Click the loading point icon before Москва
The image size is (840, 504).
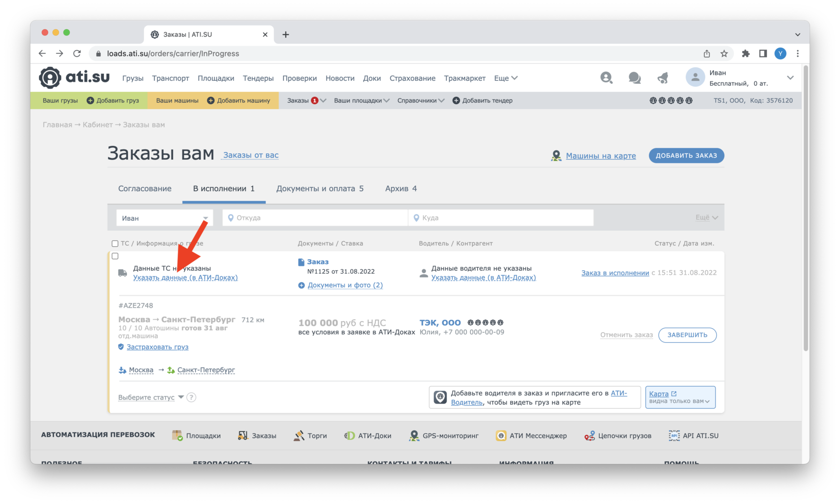pyautogui.click(x=122, y=370)
